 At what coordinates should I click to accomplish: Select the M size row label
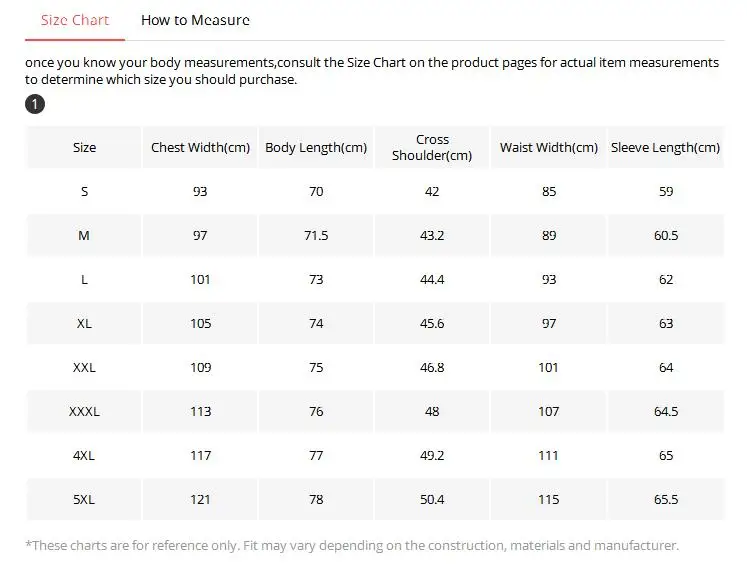pyautogui.click(x=84, y=235)
